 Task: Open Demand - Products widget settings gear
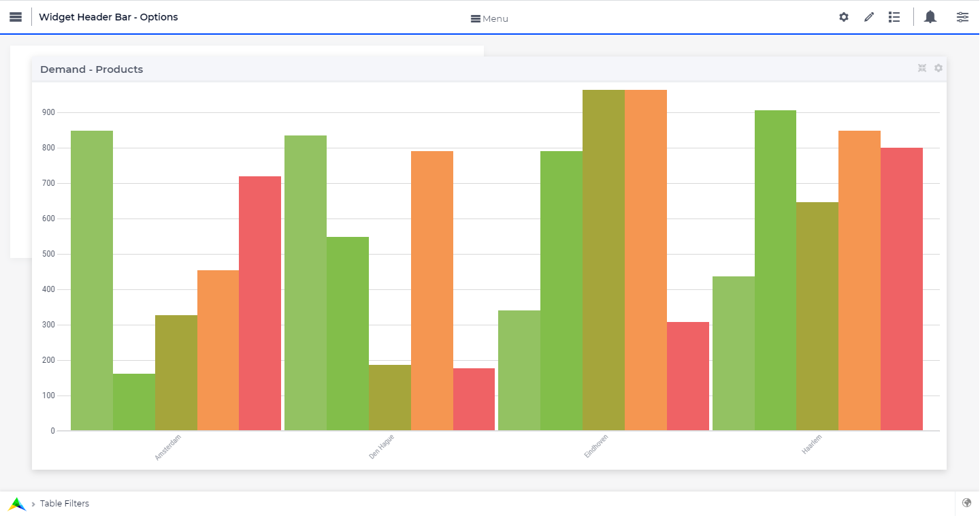[938, 68]
